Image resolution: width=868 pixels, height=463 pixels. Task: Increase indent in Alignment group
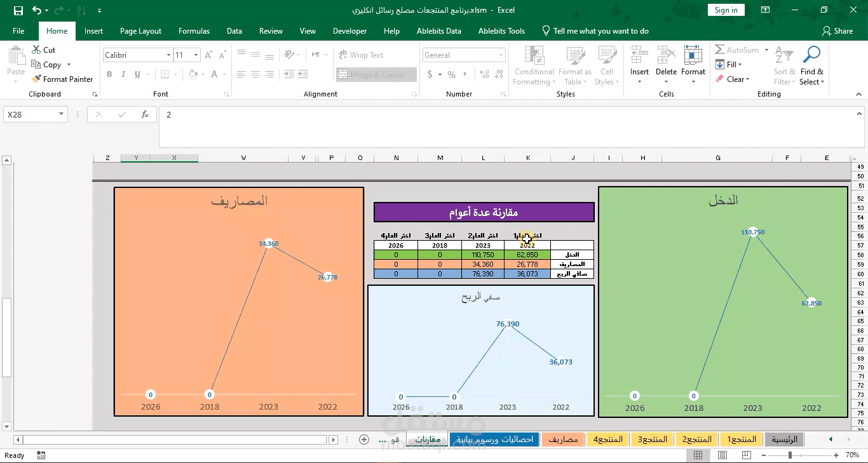[304, 74]
